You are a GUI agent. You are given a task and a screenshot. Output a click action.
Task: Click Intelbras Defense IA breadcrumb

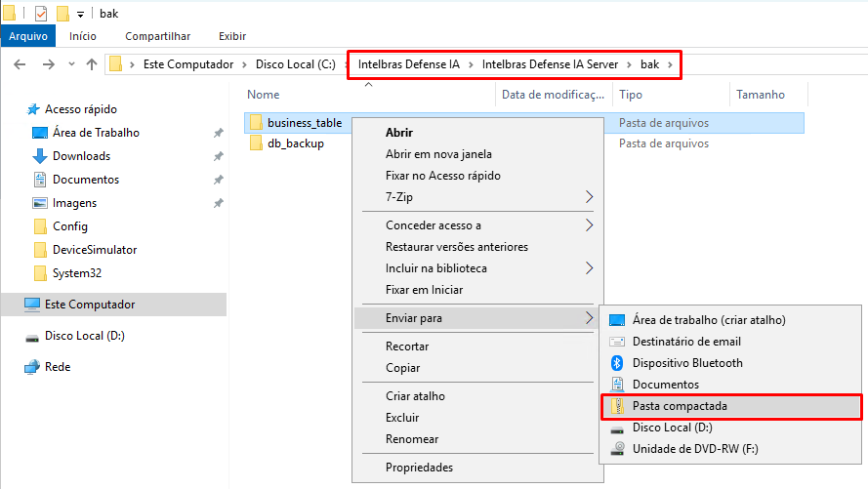tap(408, 64)
